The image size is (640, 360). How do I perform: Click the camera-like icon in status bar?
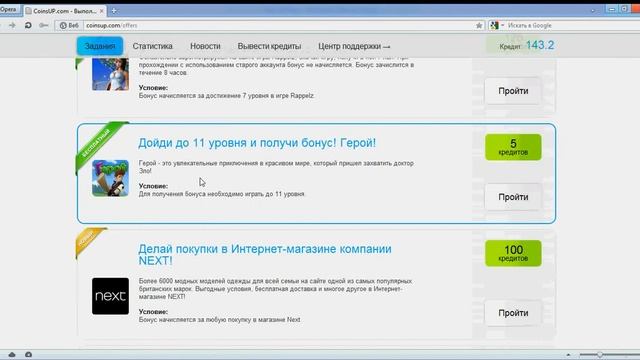pyautogui.click(x=28, y=355)
